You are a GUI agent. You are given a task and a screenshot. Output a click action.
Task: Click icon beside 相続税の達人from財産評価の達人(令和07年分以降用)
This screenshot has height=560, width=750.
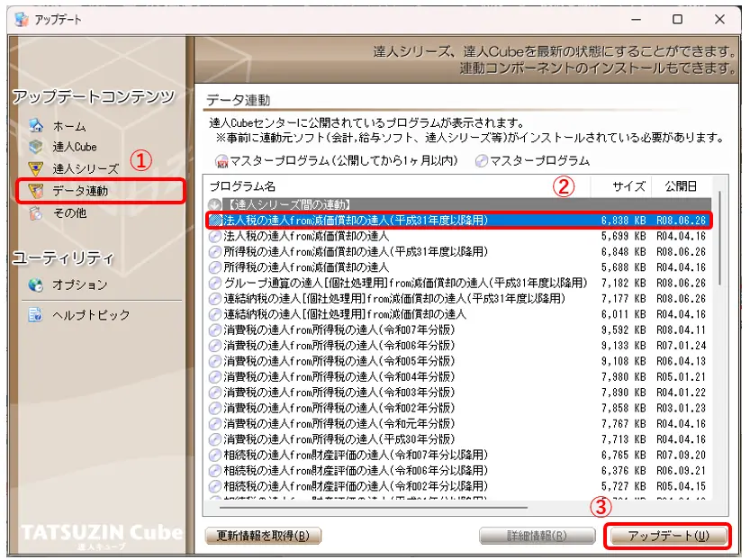pyautogui.click(x=215, y=455)
